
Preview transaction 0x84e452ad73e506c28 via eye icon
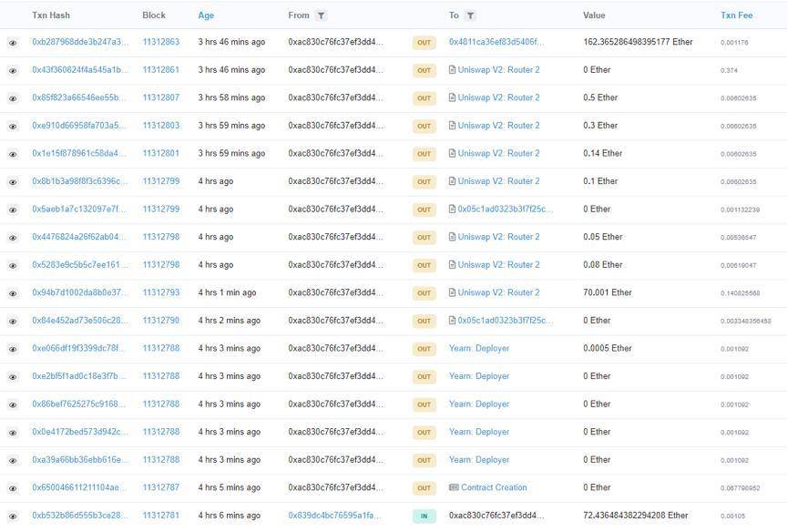coord(13,322)
